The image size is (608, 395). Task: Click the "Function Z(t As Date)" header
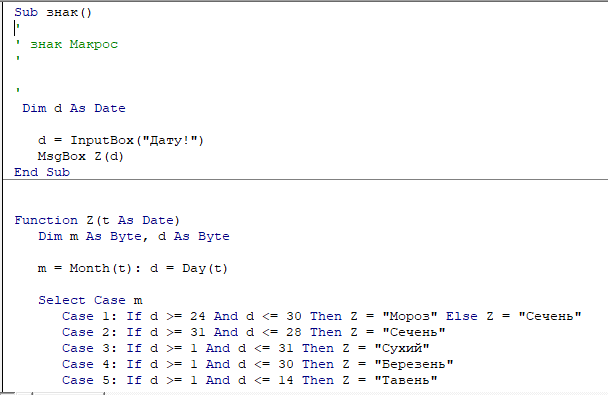pyautogui.click(x=97, y=220)
